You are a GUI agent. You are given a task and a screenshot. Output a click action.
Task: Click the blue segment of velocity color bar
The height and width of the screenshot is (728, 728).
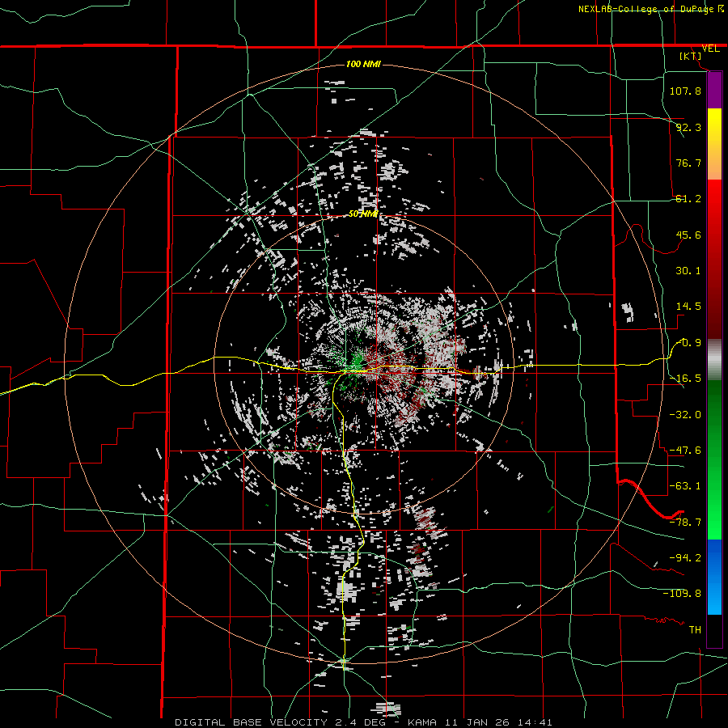tap(714, 577)
